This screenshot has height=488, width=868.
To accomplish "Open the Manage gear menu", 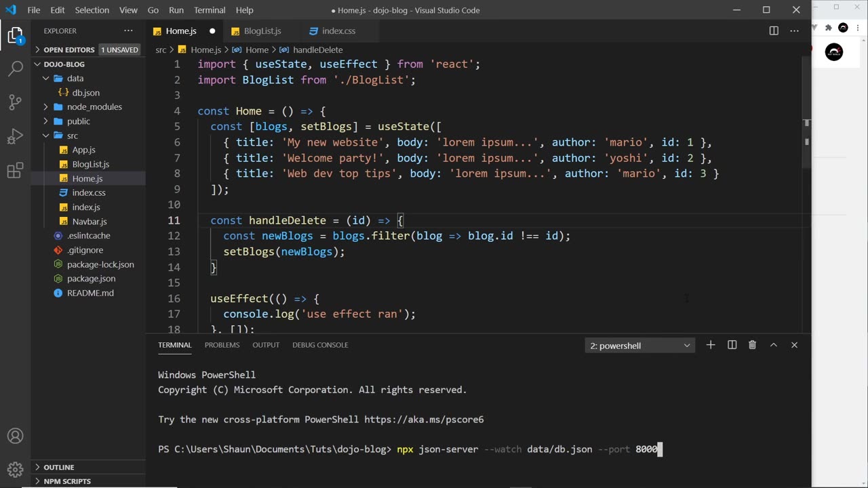I will point(15,469).
